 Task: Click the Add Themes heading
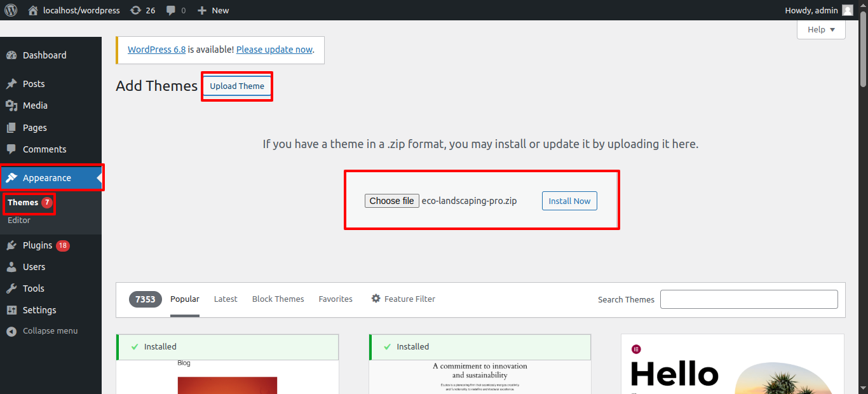[x=157, y=86]
